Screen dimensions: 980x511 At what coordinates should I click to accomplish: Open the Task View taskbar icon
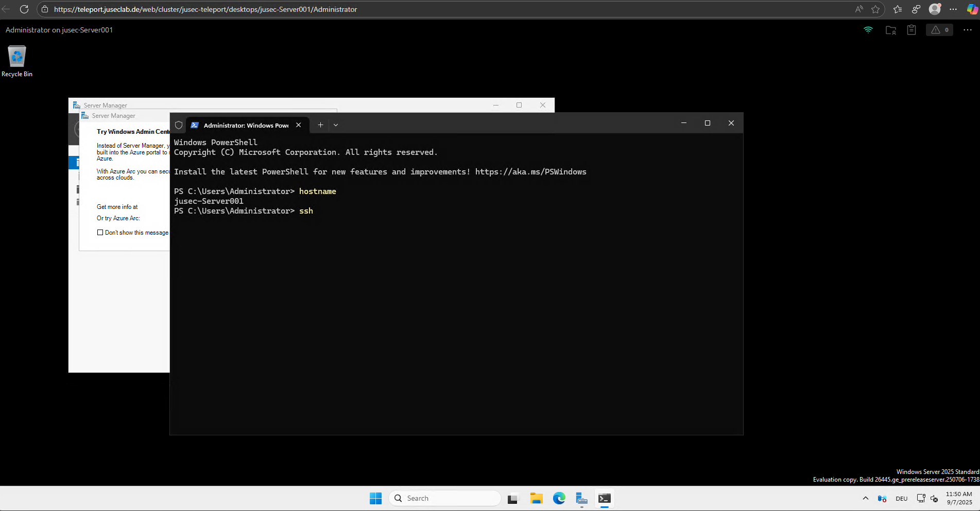pyautogui.click(x=513, y=498)
